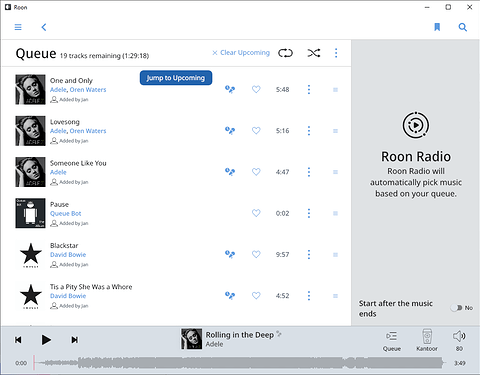
Task: Open Queue header three-dot menu
Action: [336, 53]
